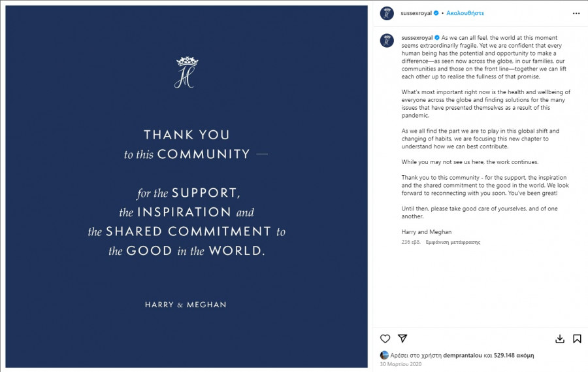Click the verified badge in the caption
Image resolution: width=588 pixels, height=372 pixels.
[436, 38]
